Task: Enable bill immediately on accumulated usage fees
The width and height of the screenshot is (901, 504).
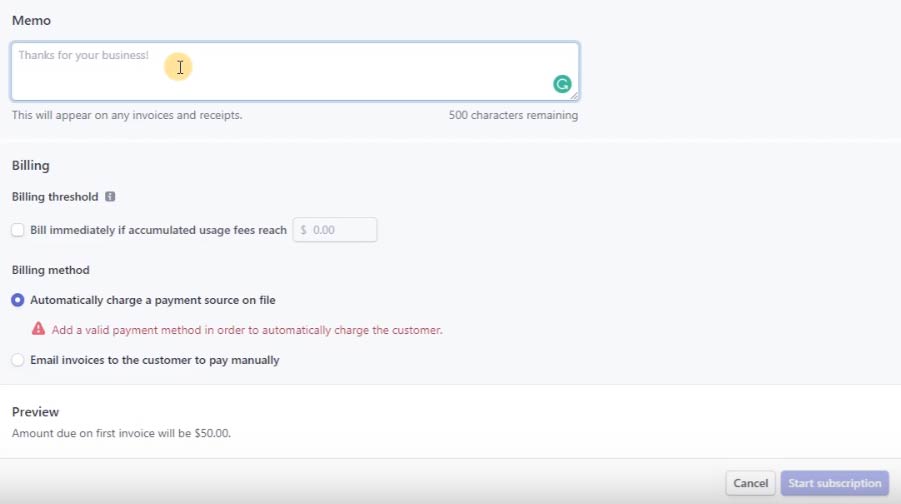Action: (18, 230)
